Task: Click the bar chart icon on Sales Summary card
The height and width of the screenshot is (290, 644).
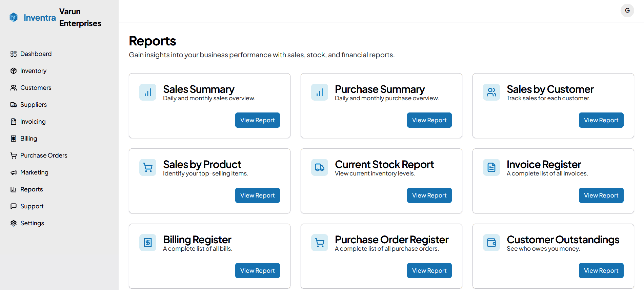Action: click(148, 92)
